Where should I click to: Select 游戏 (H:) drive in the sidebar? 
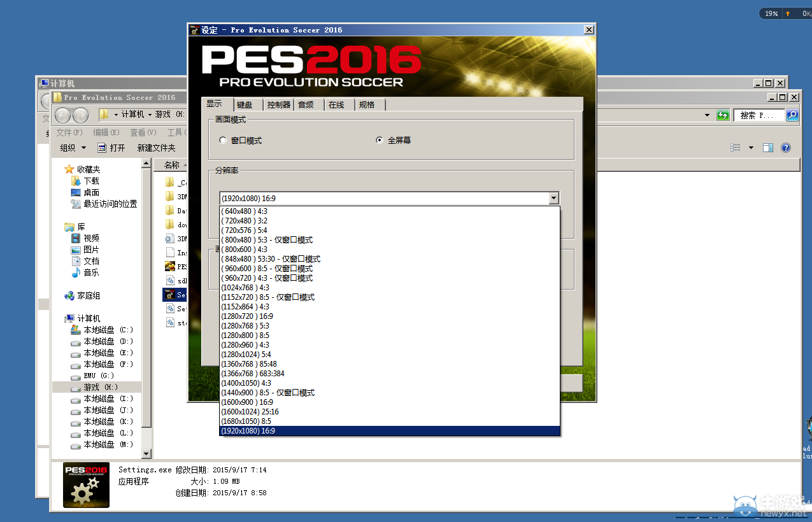[x=97, y=387]
